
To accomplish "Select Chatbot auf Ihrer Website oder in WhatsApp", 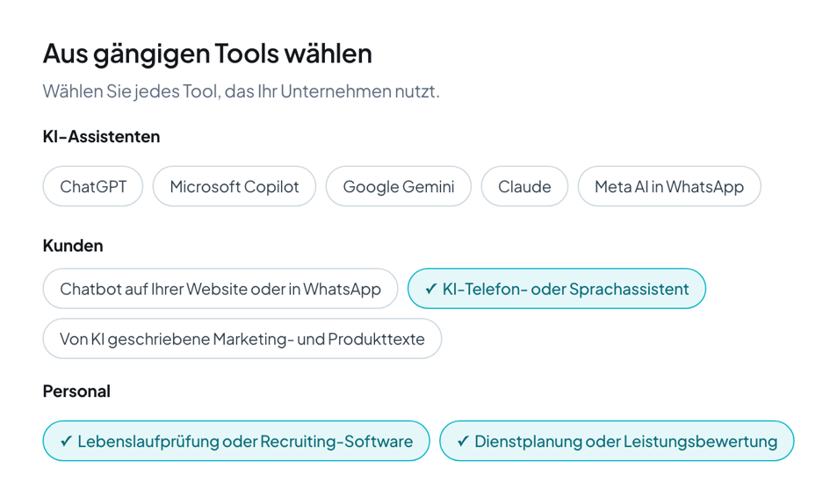I will [x=220, y=289].
